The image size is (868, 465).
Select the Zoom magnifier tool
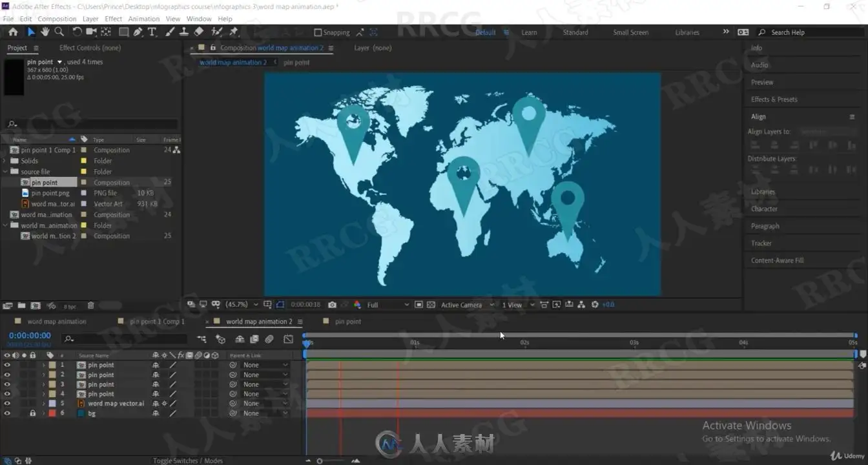(59, 32)
